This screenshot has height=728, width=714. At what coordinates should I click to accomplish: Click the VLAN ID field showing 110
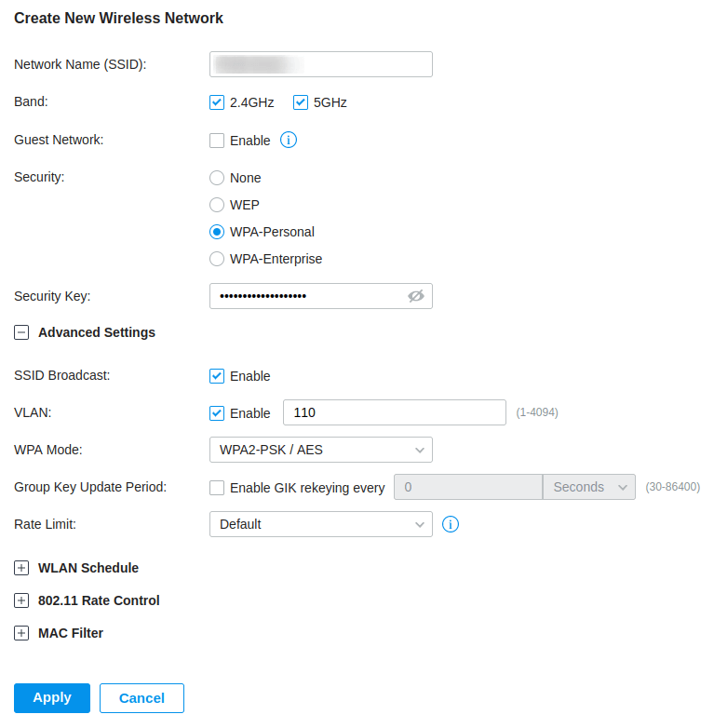[x=395, y=412]
